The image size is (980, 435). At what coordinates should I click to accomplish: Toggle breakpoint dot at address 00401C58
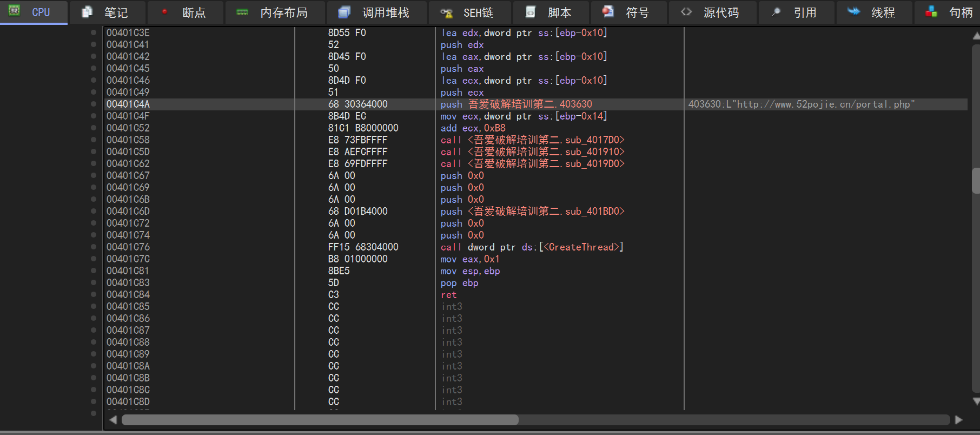pyautogui.click(x=94, y=140)
